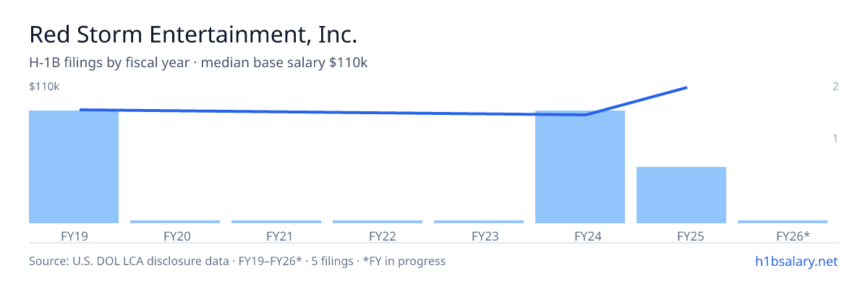This screenshot has height=289, width=868.
Task: Click the source disclosure footnote text
Action: 237,261
